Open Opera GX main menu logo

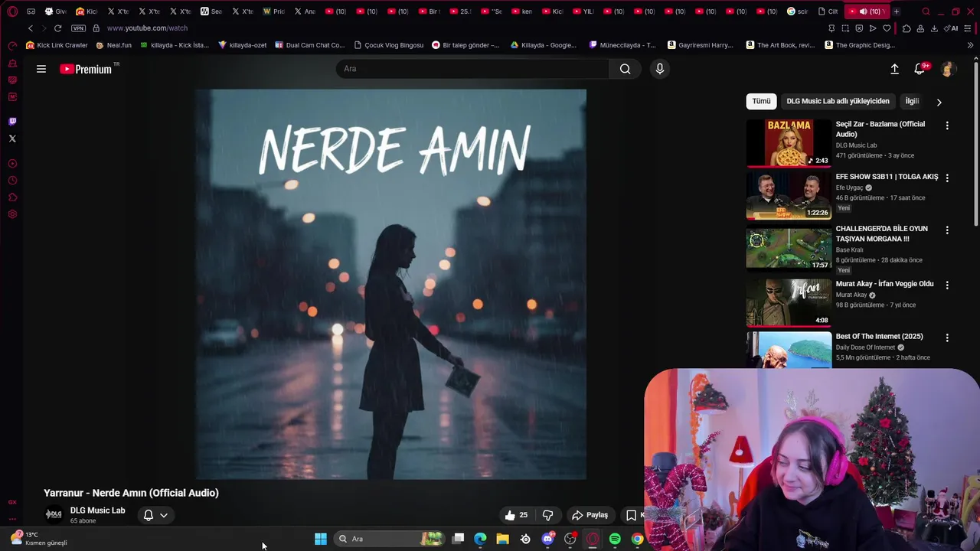(x=12, y=11)
